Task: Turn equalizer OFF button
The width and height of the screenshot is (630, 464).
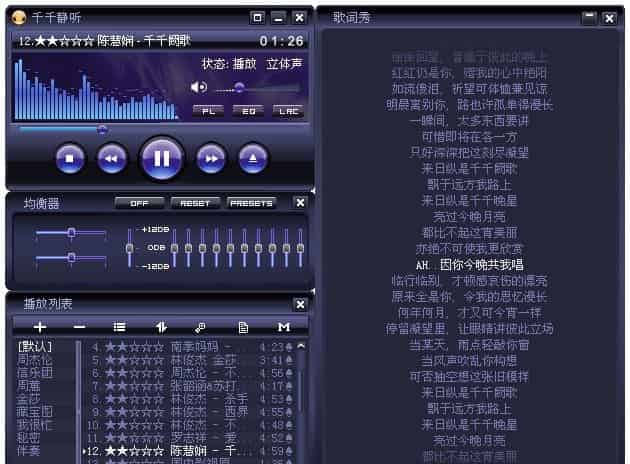Action: tap(139, 203)
